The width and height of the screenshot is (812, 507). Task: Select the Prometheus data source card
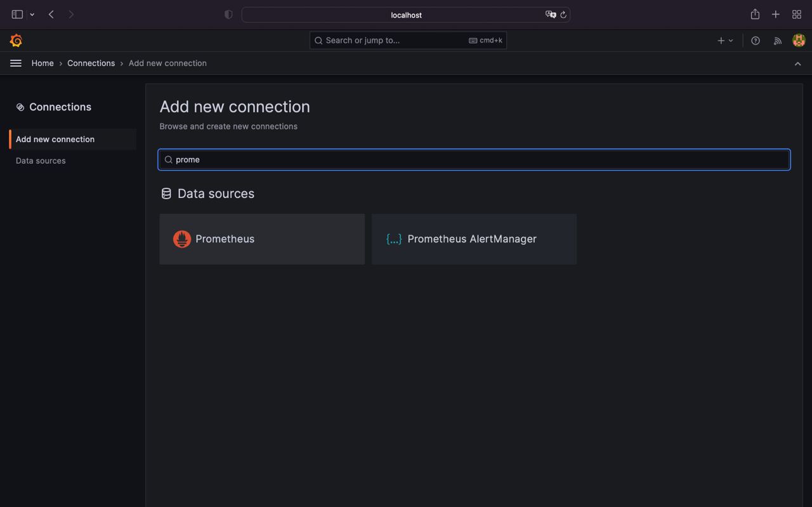(x=262, y=239)
